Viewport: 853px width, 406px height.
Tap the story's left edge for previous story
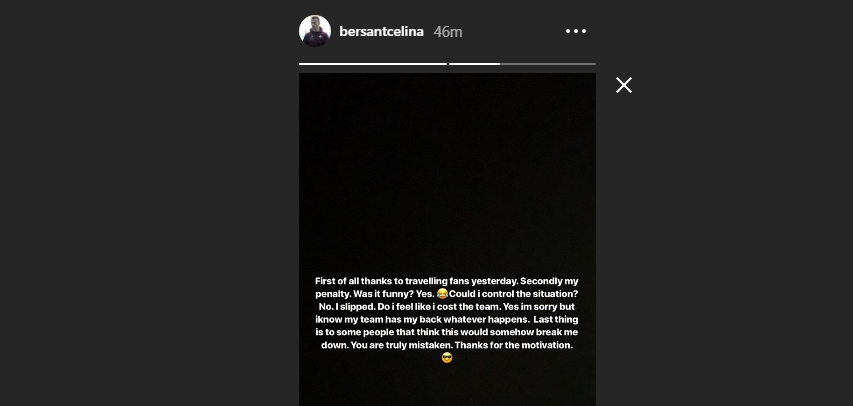(x=315, y=200)
